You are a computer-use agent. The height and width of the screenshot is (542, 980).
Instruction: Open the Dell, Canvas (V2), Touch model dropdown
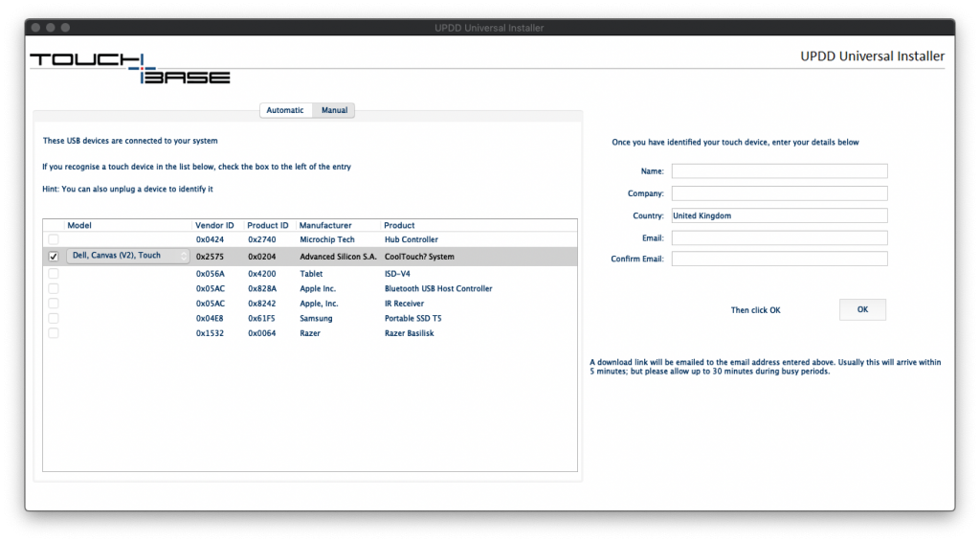click(127, 256)
